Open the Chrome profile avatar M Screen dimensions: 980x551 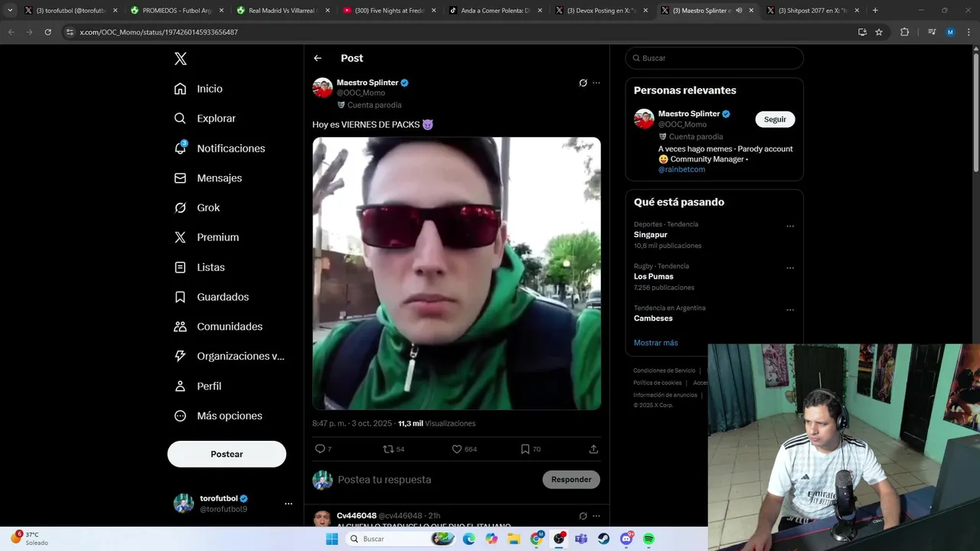(x=950, y=32)
